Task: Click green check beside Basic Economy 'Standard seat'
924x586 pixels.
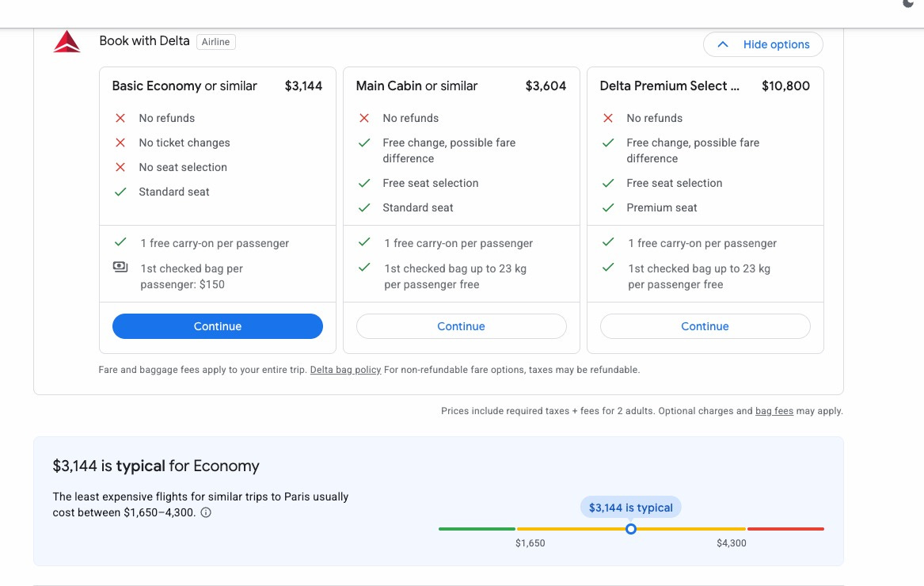Action: [x=120, y=192]
